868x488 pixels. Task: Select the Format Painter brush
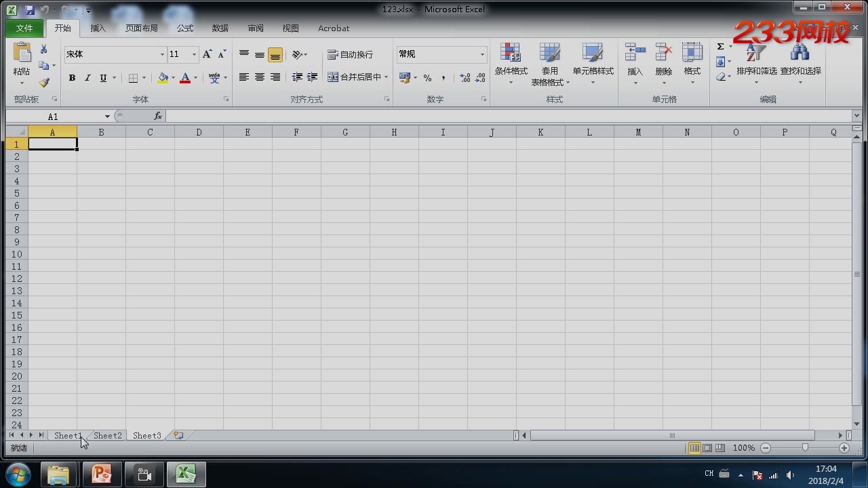(44, 83)
